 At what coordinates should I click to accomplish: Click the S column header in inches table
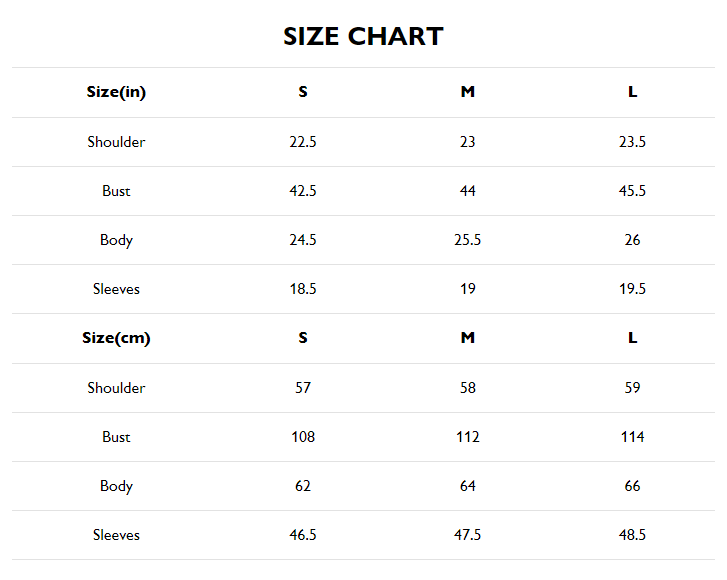coord(303,92)
